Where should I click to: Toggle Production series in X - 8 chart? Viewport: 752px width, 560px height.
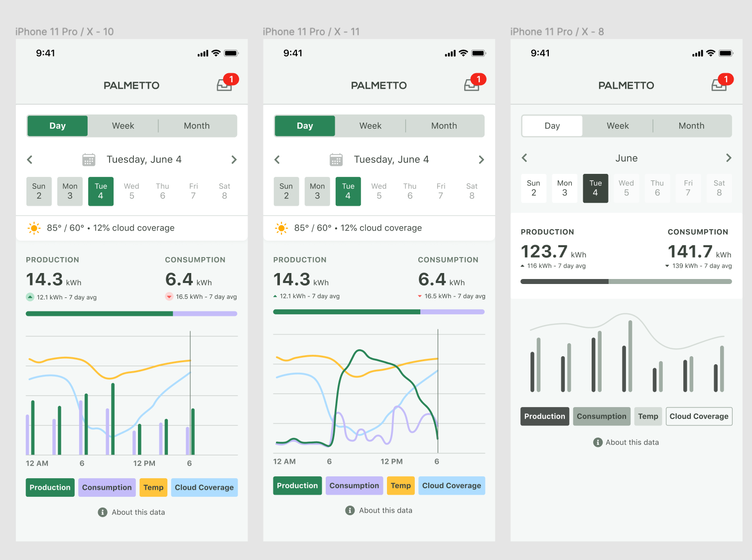545,417
